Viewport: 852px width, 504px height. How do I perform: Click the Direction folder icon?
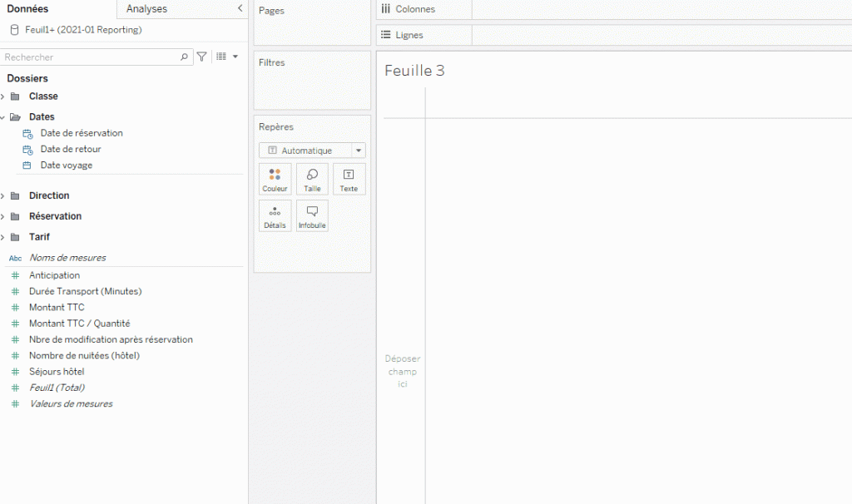[15, 195]
